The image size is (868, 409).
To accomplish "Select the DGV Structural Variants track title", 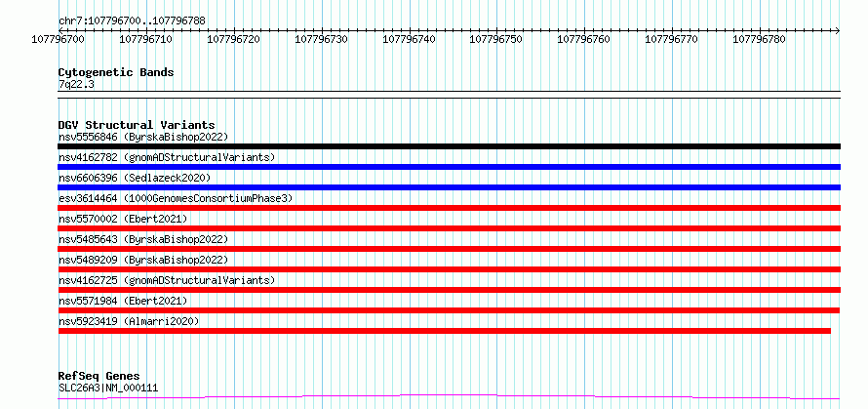I will coord(137,125).
